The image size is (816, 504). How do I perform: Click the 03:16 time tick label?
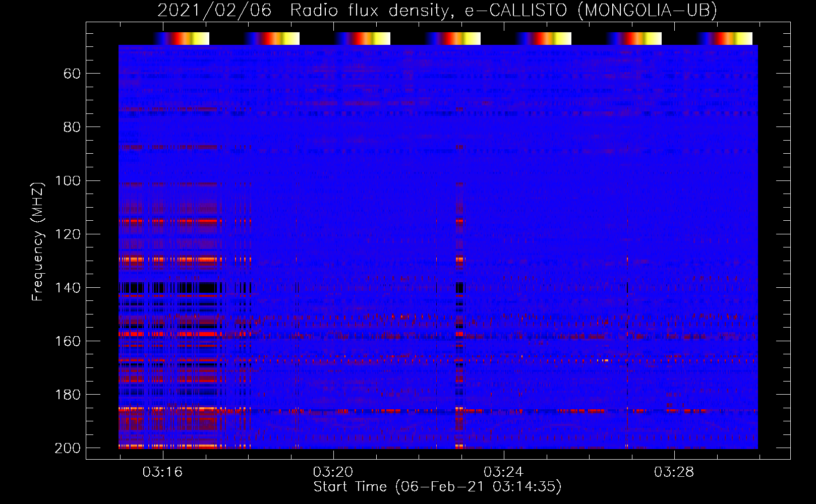click(162, 472)
